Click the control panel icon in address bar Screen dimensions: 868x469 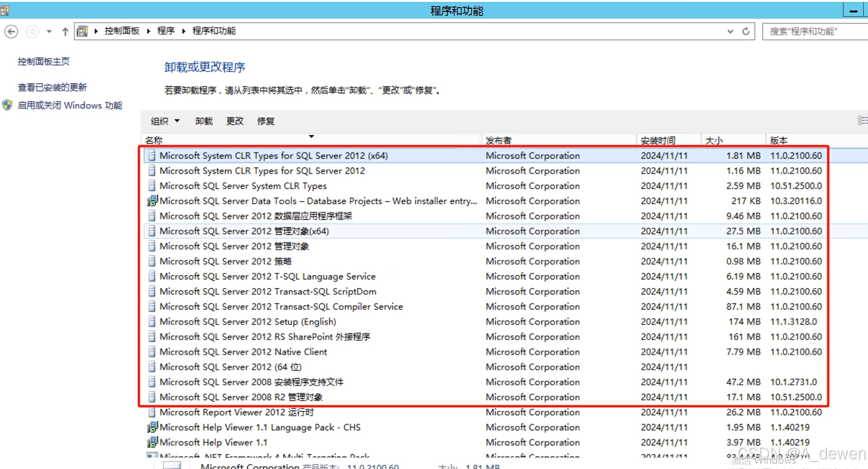(x=82, y=31)
